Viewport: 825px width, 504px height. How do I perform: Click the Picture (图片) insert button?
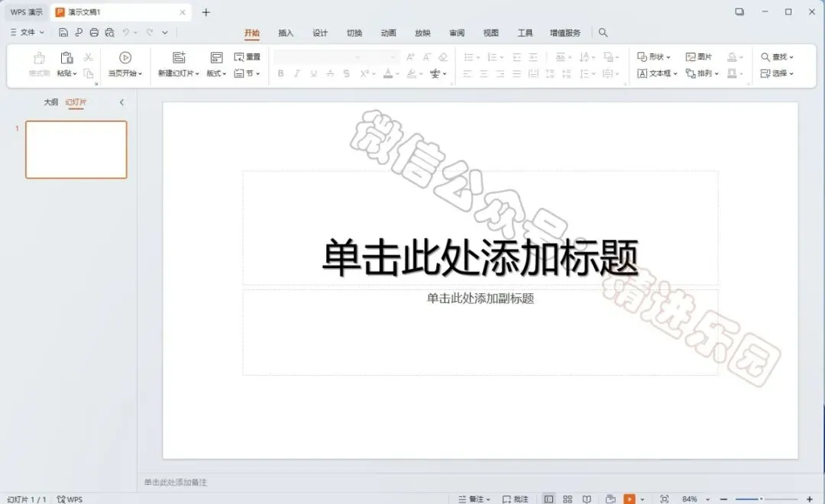point(699,57)
